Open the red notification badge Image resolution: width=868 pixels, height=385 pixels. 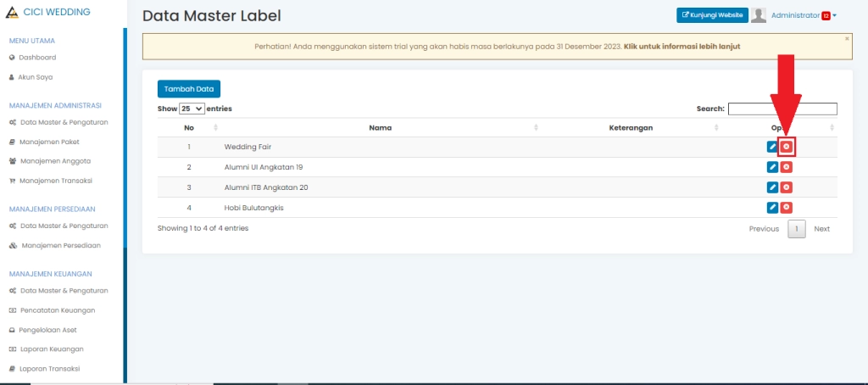[x=826, y=16]
